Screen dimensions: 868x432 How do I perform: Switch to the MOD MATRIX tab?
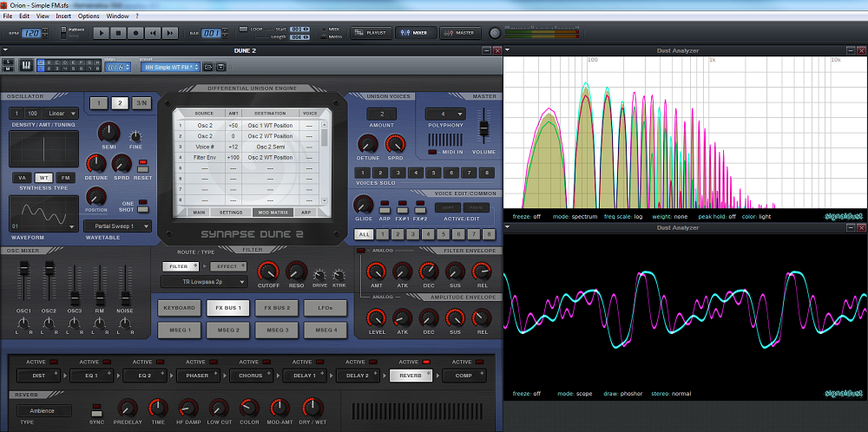[273, 212]
